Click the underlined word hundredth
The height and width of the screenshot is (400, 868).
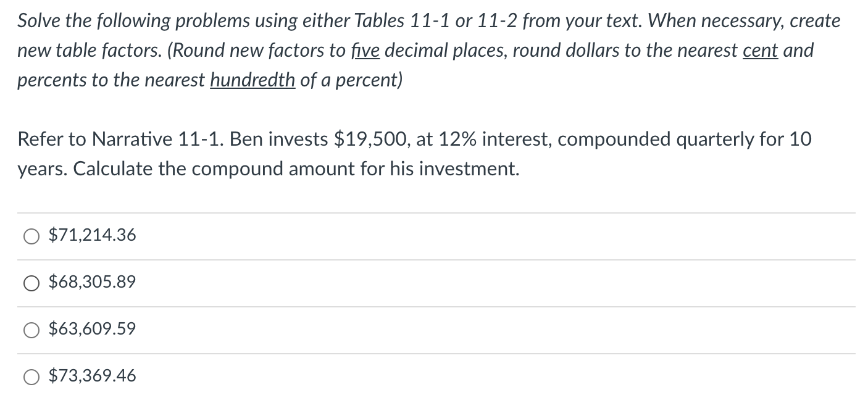tap(252, 80)
